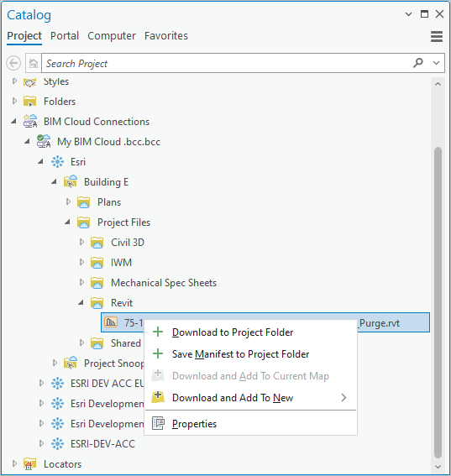Click the scrollbar up arrow

(x=438, y=84)
